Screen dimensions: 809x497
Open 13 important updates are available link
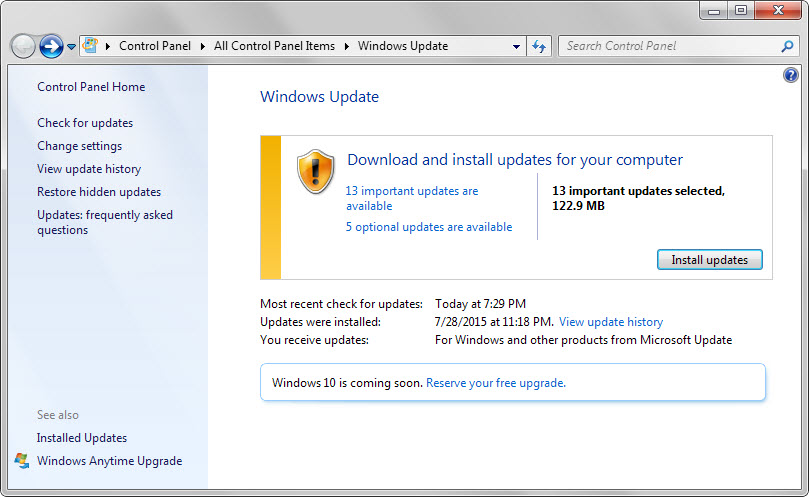tap(412, 198)
